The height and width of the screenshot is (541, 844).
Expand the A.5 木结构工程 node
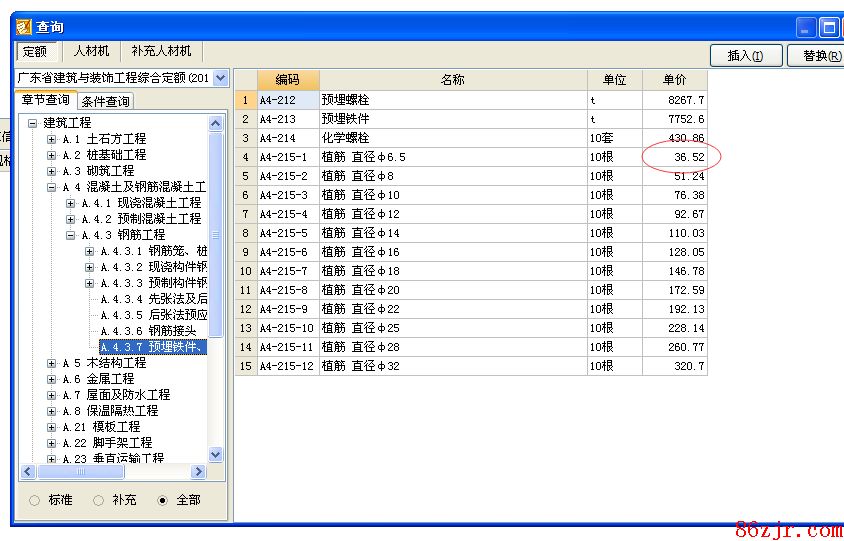tap(52, 363)
